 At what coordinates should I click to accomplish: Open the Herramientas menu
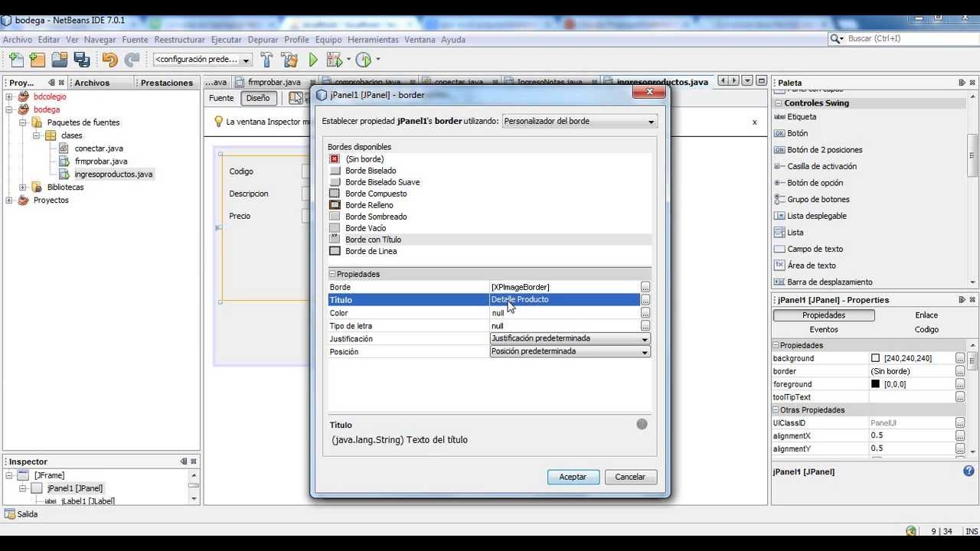pos(373,40)
